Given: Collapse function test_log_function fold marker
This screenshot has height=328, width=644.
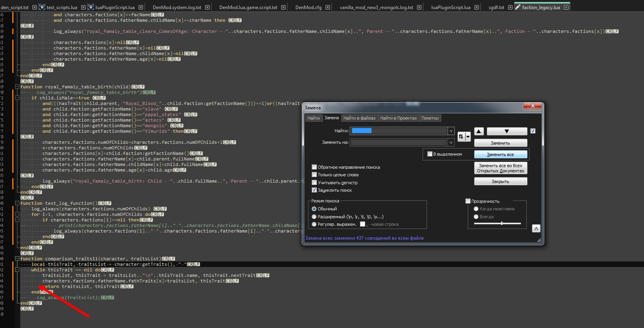Looking at the screenshot, I should coord(17,203).
